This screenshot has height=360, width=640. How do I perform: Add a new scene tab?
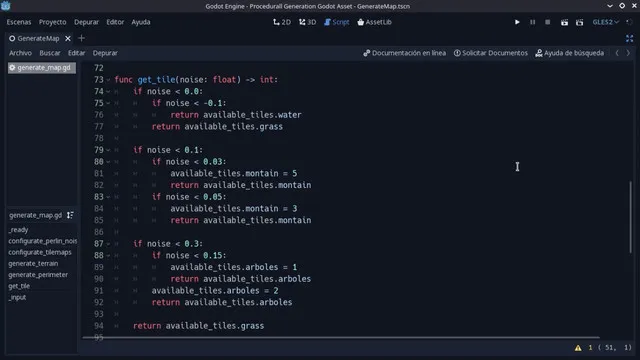pos(81,38)
